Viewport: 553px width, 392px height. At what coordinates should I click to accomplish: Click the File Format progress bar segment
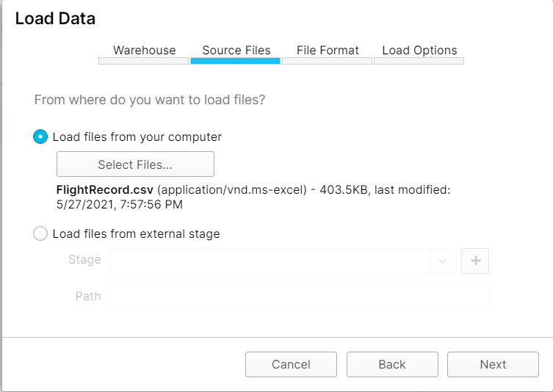327,61
